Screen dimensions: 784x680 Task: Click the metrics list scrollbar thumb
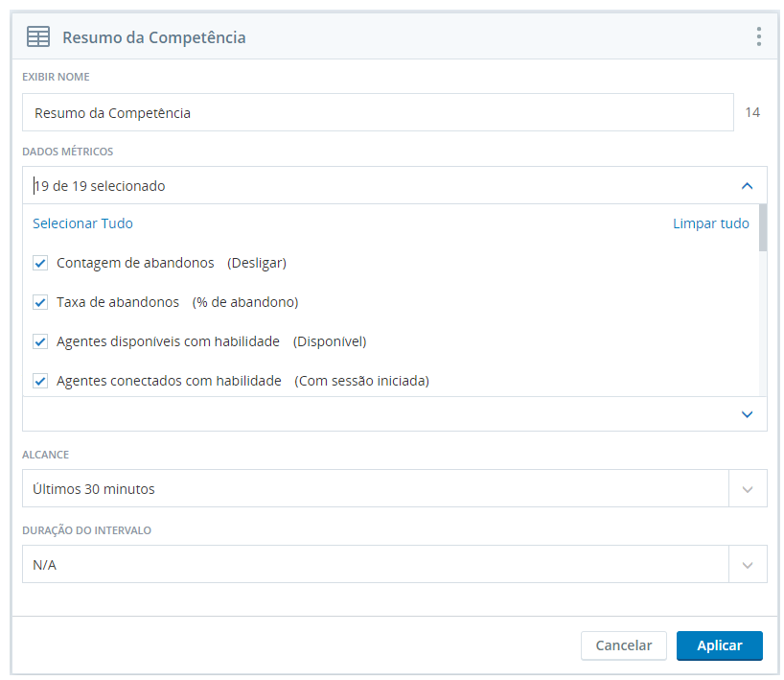(x=763, y=227)
